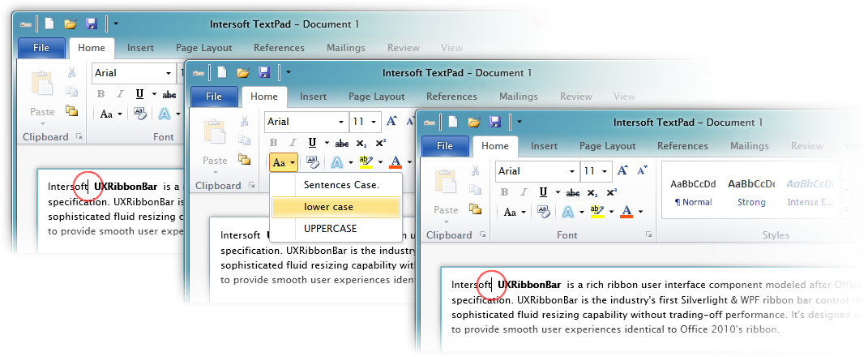Click New document icon in the middle window
Image resolution: width=868 pixels, height=357 pixels.
pos(220,73)
